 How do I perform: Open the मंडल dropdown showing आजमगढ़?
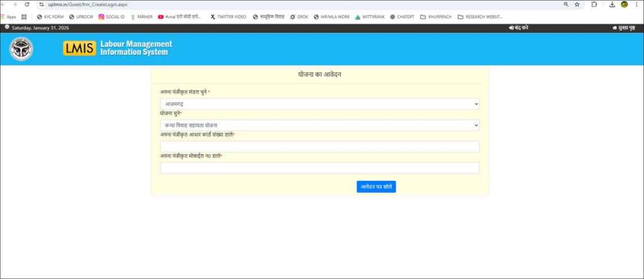pos(319,104)
